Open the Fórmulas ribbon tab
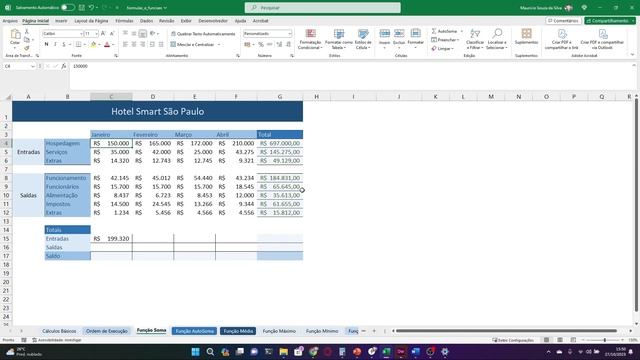This screenshot has height=360, width=640. (x=124, y=21)
